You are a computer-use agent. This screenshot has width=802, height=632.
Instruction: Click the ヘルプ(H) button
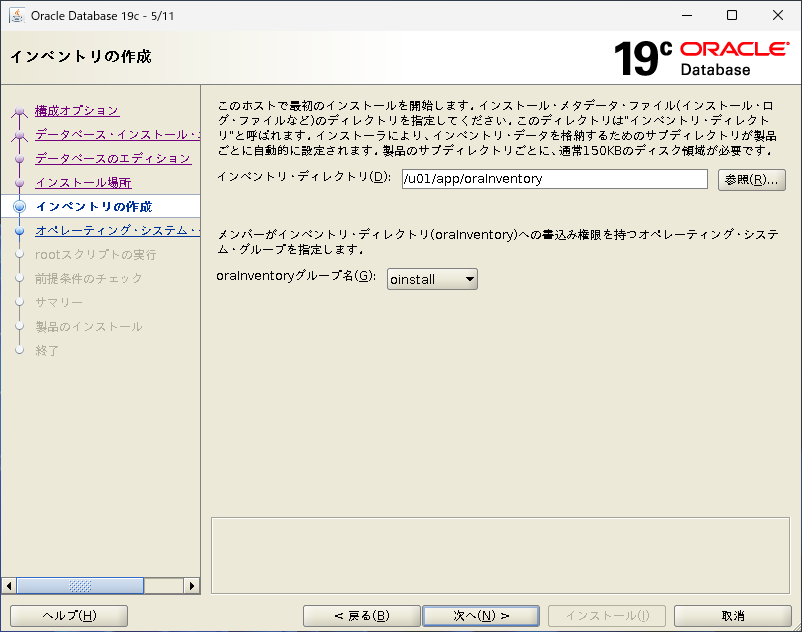click(x=69, y=616)
